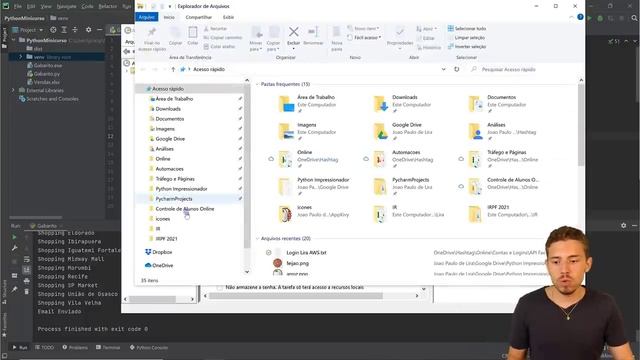Open Navigate menu in PyCharm

tap(66, 7)
